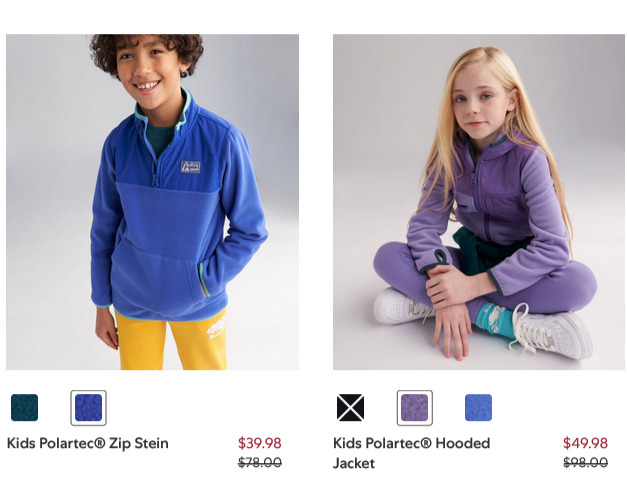Click the struck-through $78.00 original price
The width and height of the screenshot is (627, 482).
[x=260, y=462]
